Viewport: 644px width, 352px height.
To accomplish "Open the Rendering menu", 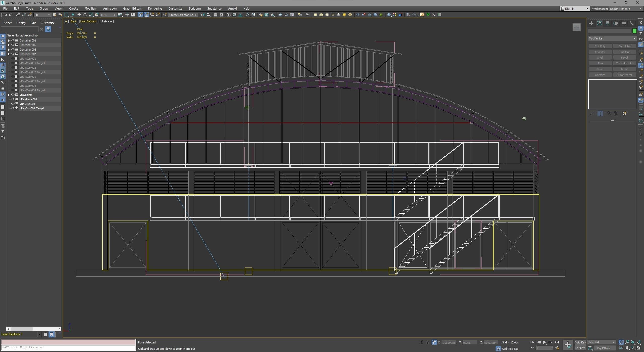I will pyautogui.click(x=155, y=9).
